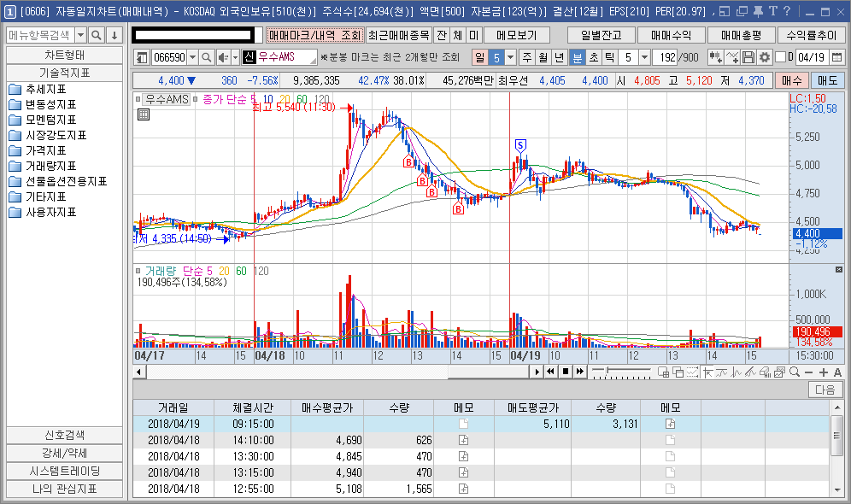Image resolution: width=851 pixels, height=504 pixels.
Task: Click the overlapping windows icon
Action: click(678, 372)
